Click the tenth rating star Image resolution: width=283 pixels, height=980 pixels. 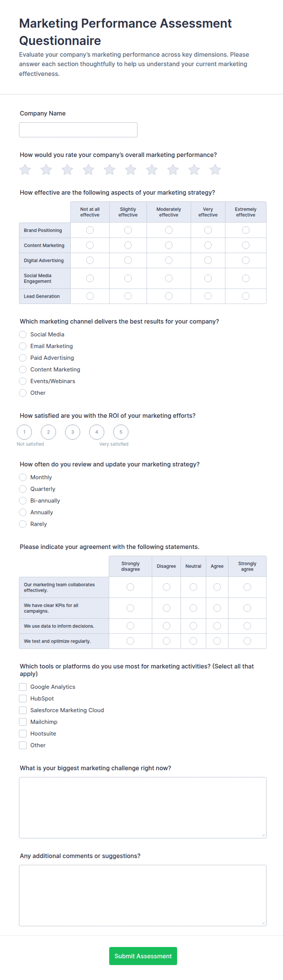pos(215,170)
